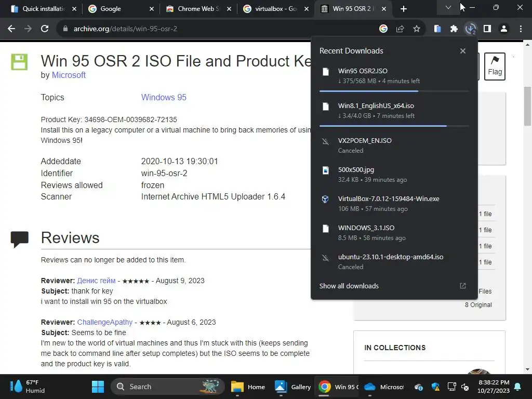Click external open icon beside Show all downloads
This screenshot has height=399, width=532.
tap(463, 286)
